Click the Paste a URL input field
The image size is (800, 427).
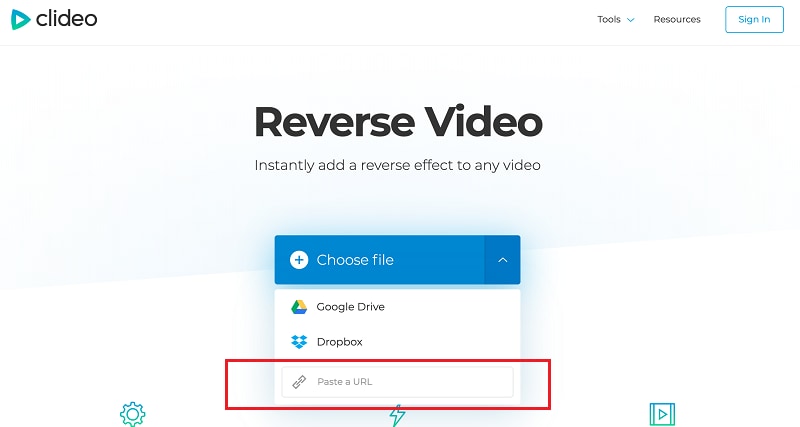tap(397, 382)
